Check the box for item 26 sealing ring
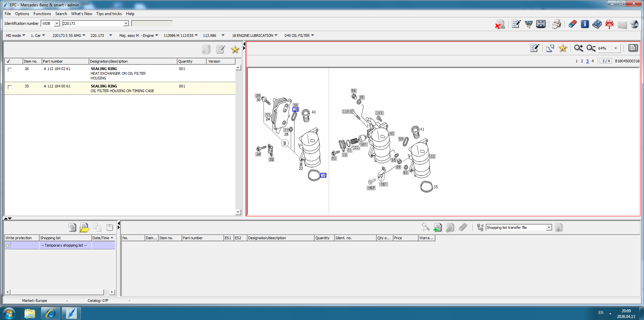This screenshot has width=644, height=320. [10, 70]
